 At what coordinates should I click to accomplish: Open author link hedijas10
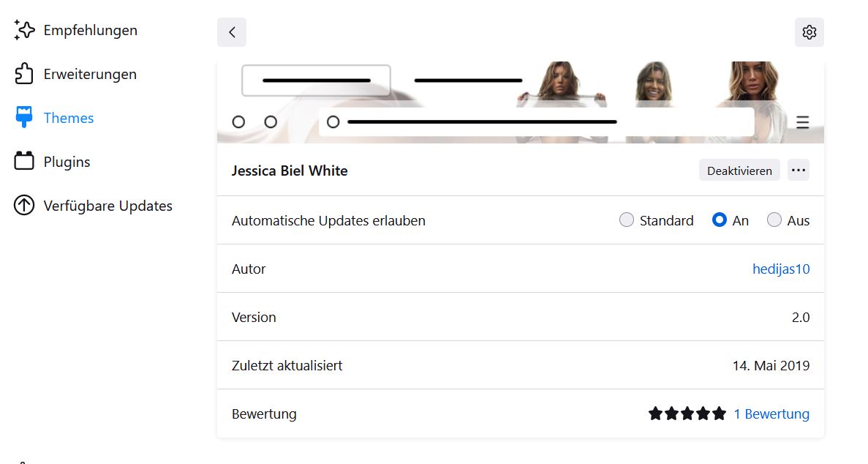[781, 269]
